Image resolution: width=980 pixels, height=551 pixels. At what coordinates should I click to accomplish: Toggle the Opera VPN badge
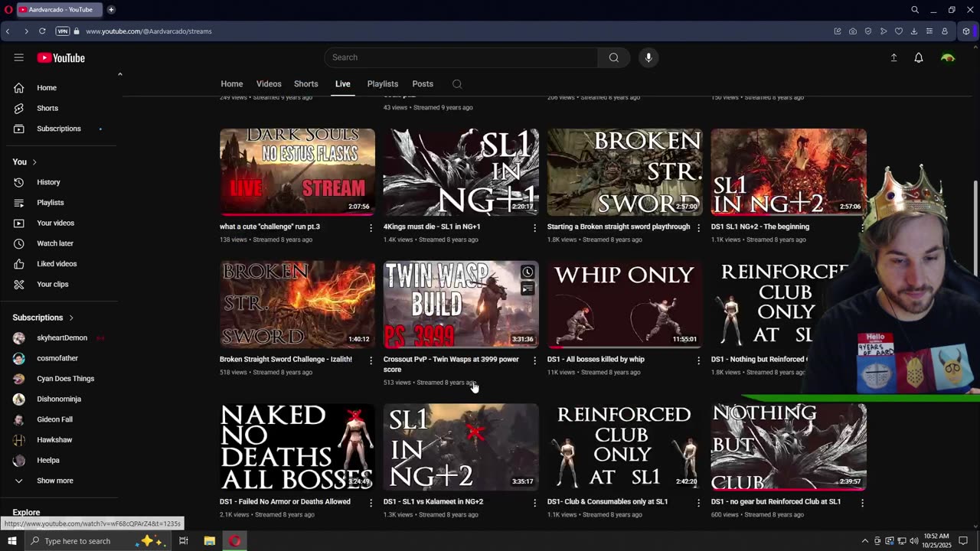click(x=63, y=31)
